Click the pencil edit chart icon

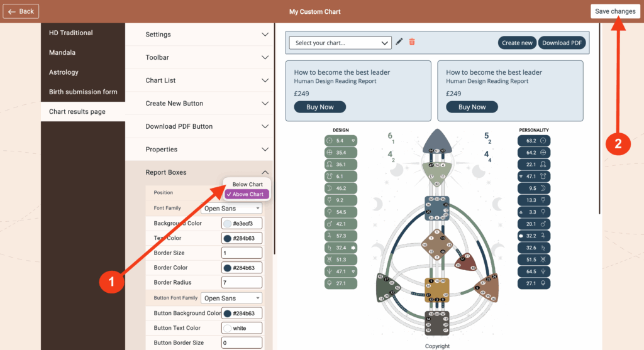pos(399,42)
